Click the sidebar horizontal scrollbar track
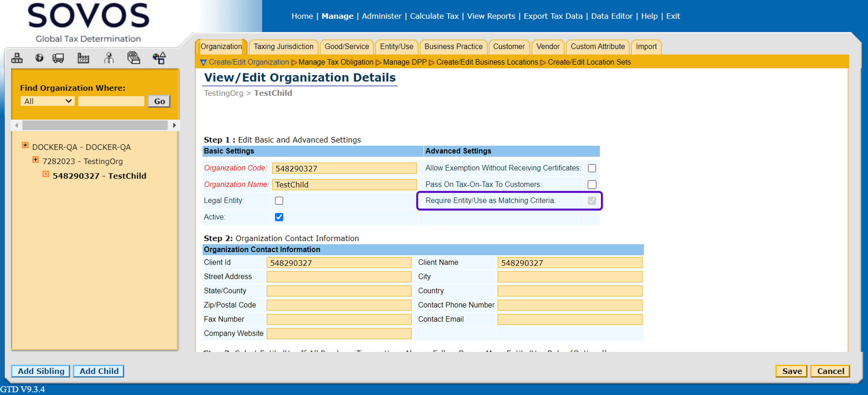The width and height of the screenshot is (868, 395). (x=95, y=125)
